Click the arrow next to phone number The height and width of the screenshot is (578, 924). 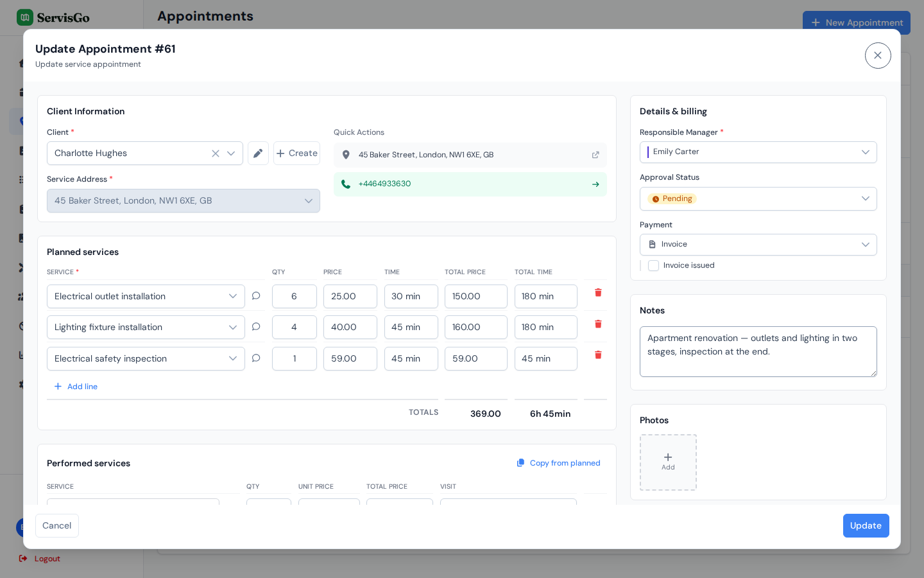(595, 184)
